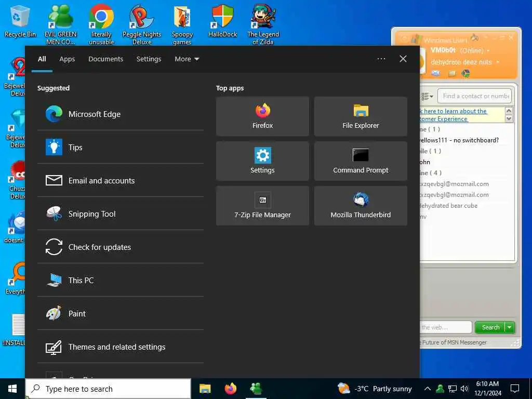
Task: Open Windows Start button
Action: [12, 389]
